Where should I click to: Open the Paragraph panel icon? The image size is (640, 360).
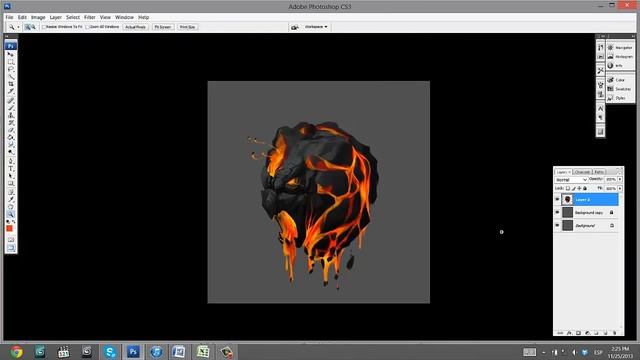pyautogui.click(x=600, y=118)
